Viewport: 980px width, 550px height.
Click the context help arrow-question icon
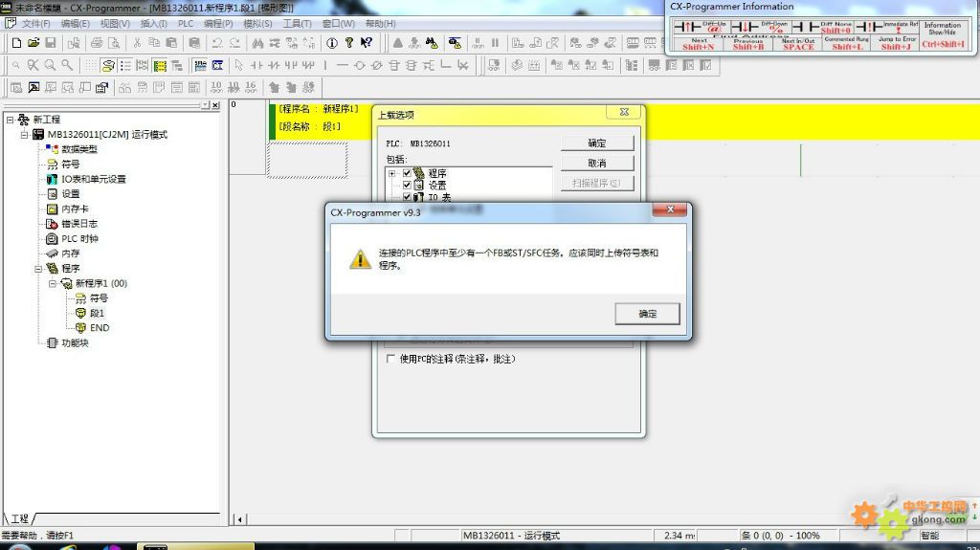coord(367,42)
